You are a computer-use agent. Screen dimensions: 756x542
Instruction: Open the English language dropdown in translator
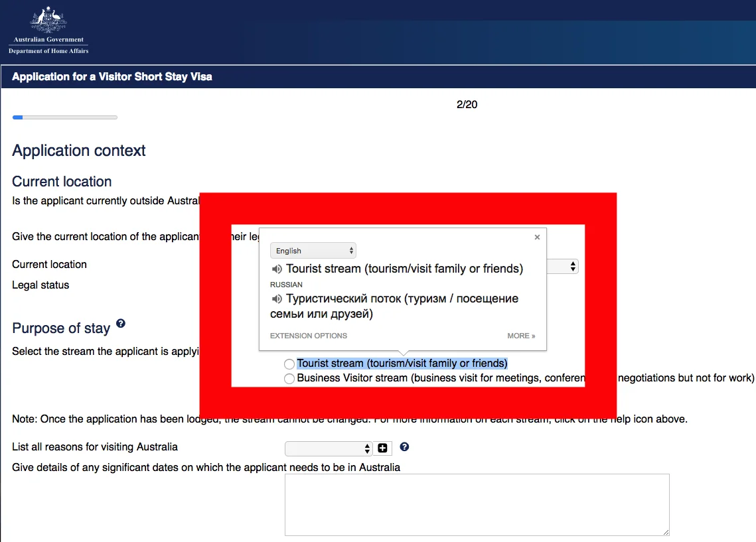[313, 251]
